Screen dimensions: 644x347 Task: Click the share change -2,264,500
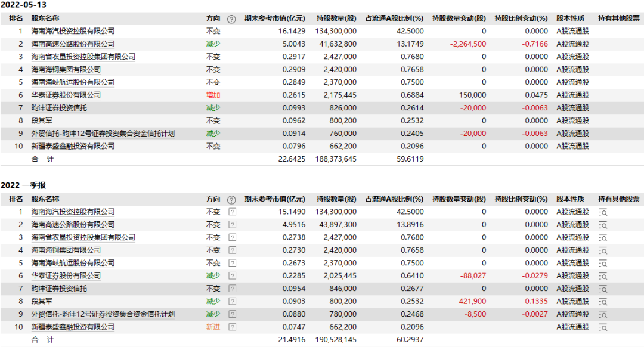click(x=468, y=44)
